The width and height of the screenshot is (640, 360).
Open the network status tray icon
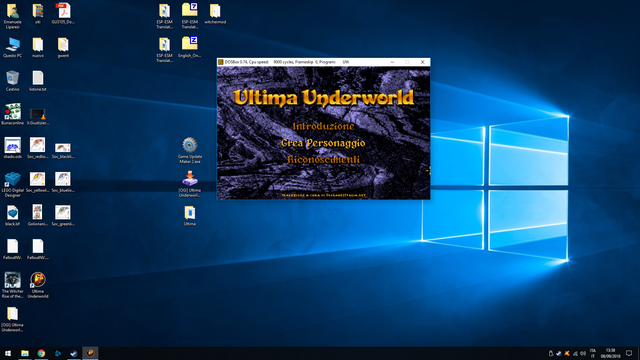click(575, 353)
